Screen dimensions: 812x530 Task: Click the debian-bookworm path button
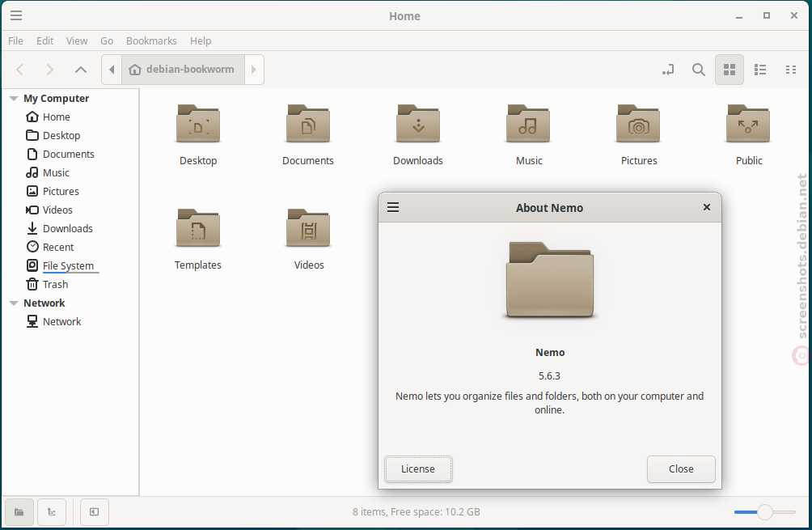pyautogui.click(x=183, y=70)
